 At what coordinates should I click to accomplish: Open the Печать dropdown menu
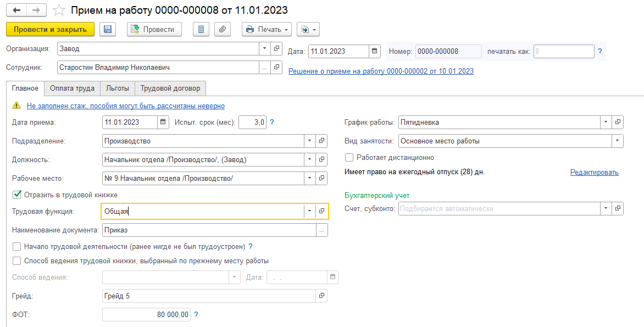pos(267,29)
